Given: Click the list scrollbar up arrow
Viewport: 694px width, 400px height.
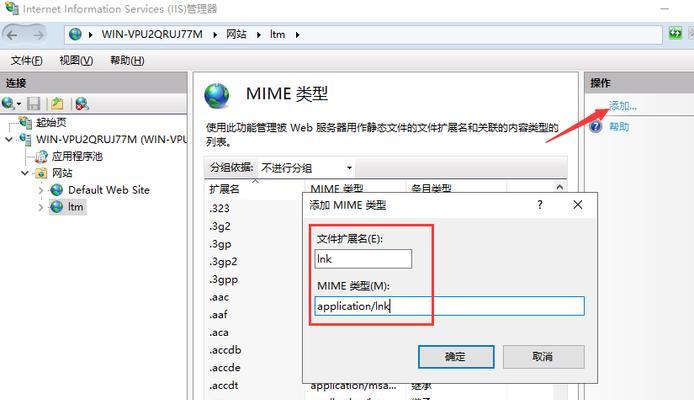Looking at the screenshot, I should 559,187.
